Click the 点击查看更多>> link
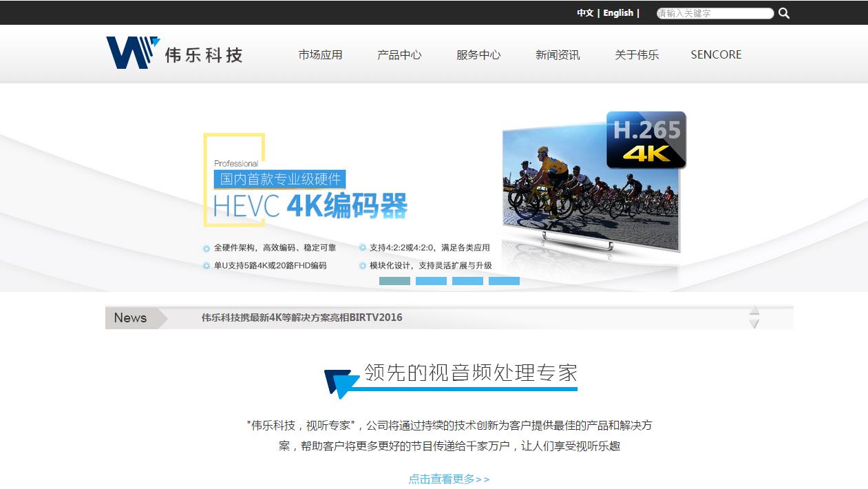 point(449,479)
